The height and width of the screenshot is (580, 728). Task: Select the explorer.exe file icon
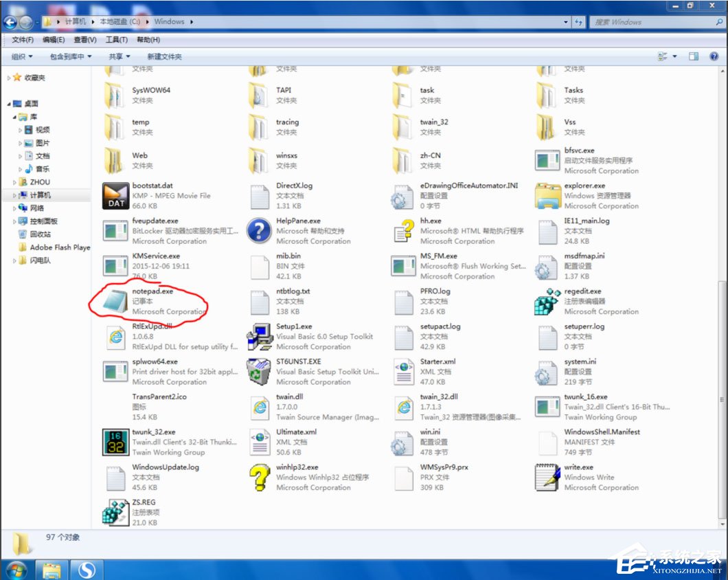point(547,196)
